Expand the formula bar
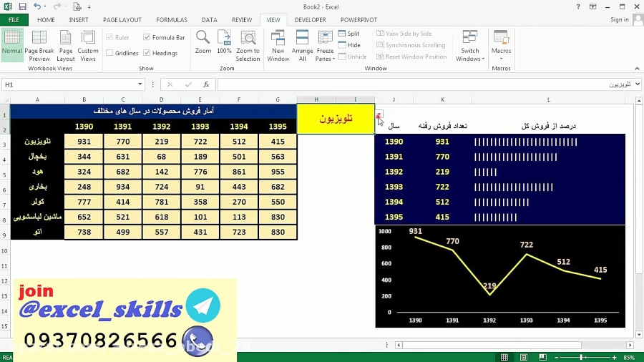This screenshot has width=644, height=362. click(x=638, y=84)
